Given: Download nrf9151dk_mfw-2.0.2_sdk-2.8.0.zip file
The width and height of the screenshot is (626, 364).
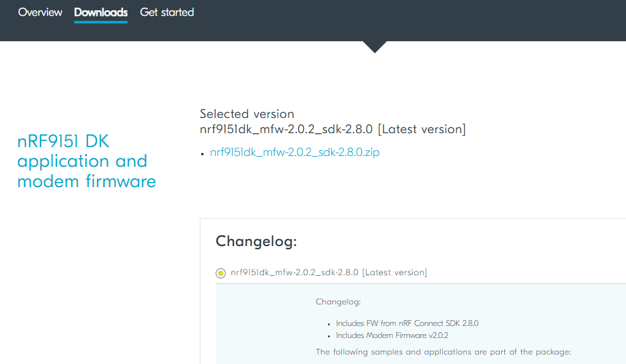Looking at the screenshot, I should pos(295,152).
